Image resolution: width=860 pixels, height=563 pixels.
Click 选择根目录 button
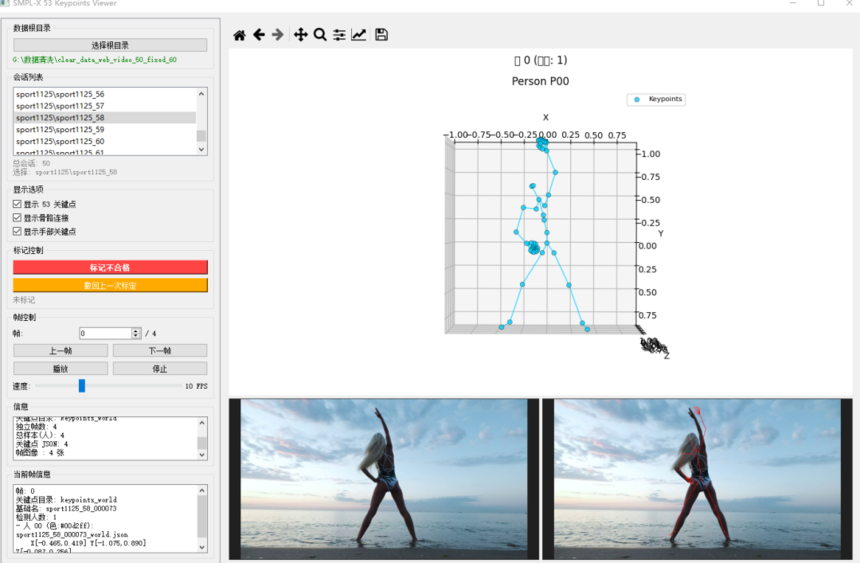point(110,45)
